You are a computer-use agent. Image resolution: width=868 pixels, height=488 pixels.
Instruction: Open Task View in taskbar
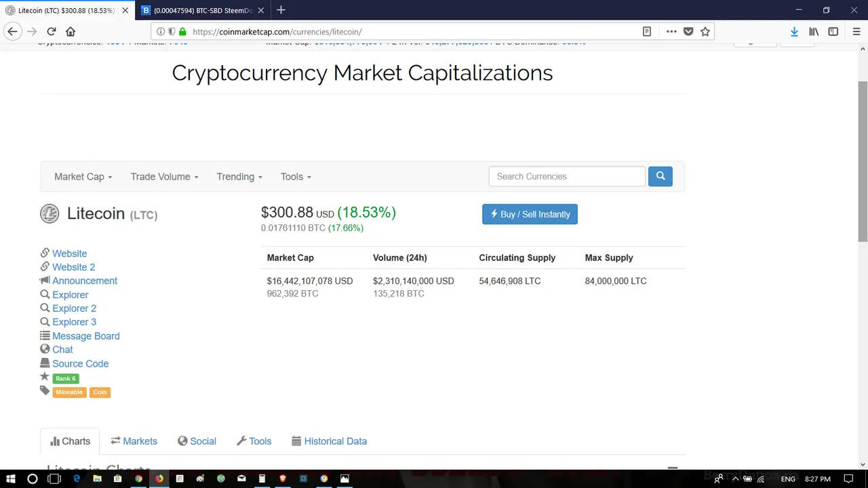[x=54, y=479]
